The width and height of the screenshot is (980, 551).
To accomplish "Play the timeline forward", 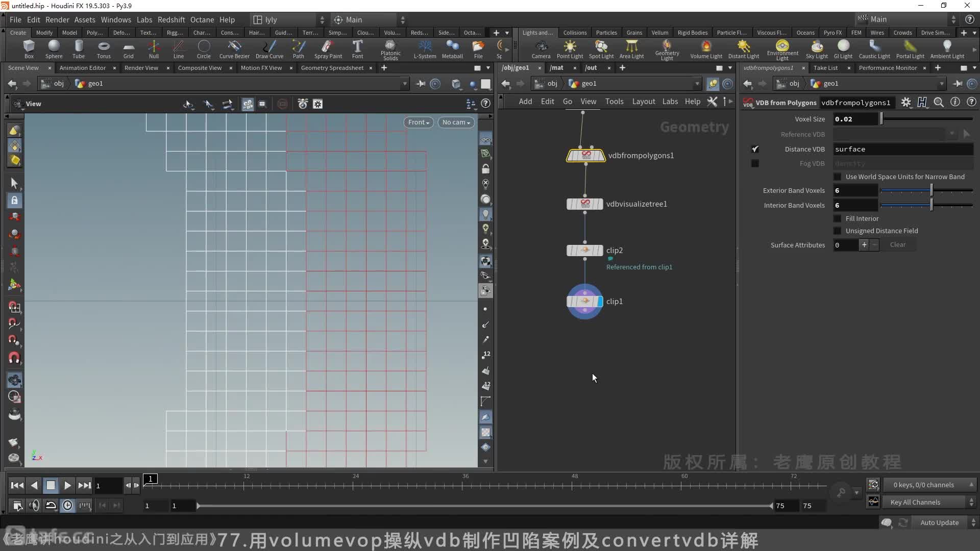I will tap(67, 485).
